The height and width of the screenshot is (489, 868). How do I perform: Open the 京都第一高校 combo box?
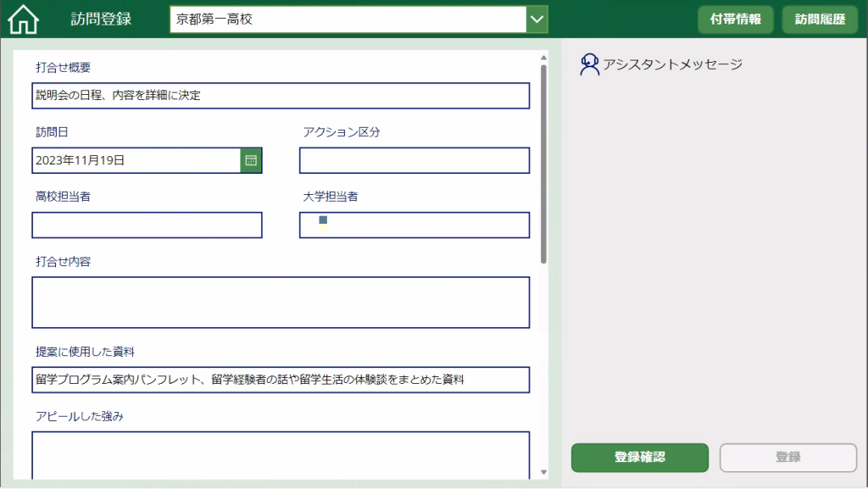[x=359, y=19]
